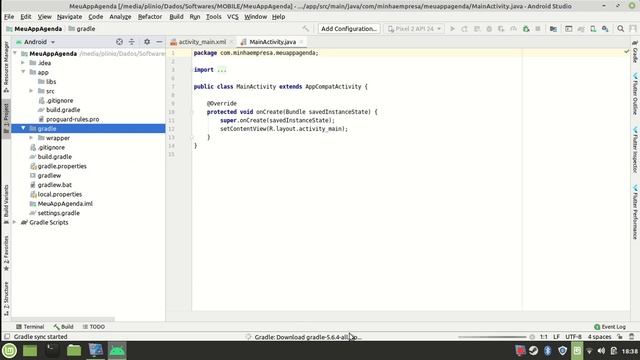Image resolution: width=640 pixels, height=360 pixels.
Task: Open the Terminal tool window
Action: tap(30, 327)
